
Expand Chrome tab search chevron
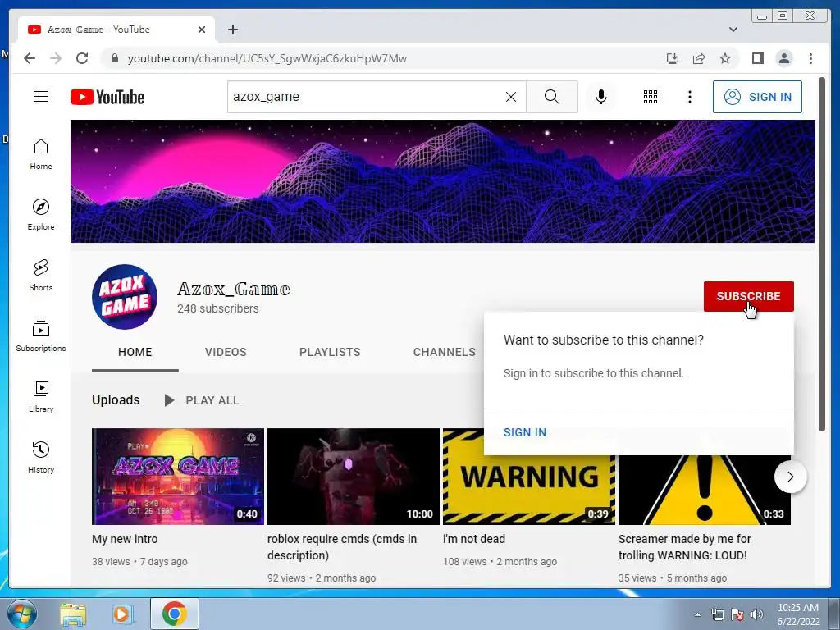[733, 30]
